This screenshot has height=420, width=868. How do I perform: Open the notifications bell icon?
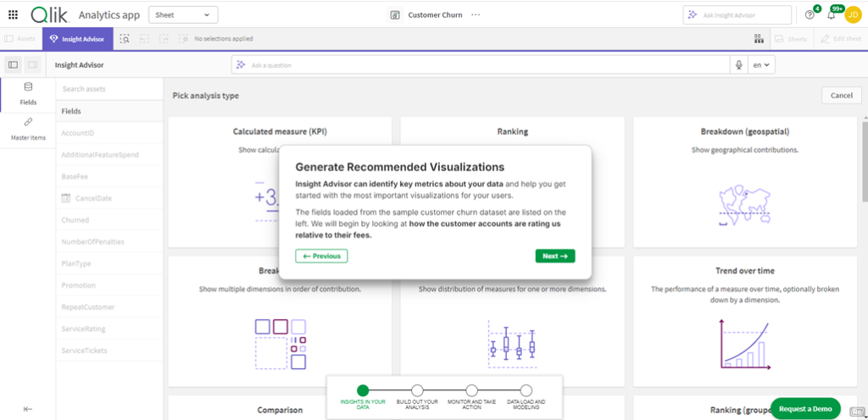[x=831, y=14]
